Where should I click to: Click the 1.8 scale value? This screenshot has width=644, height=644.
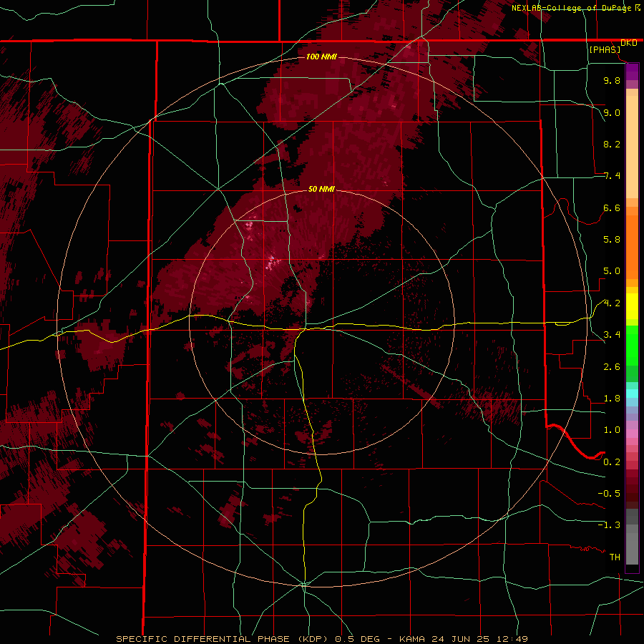click(x=612, y=399)
